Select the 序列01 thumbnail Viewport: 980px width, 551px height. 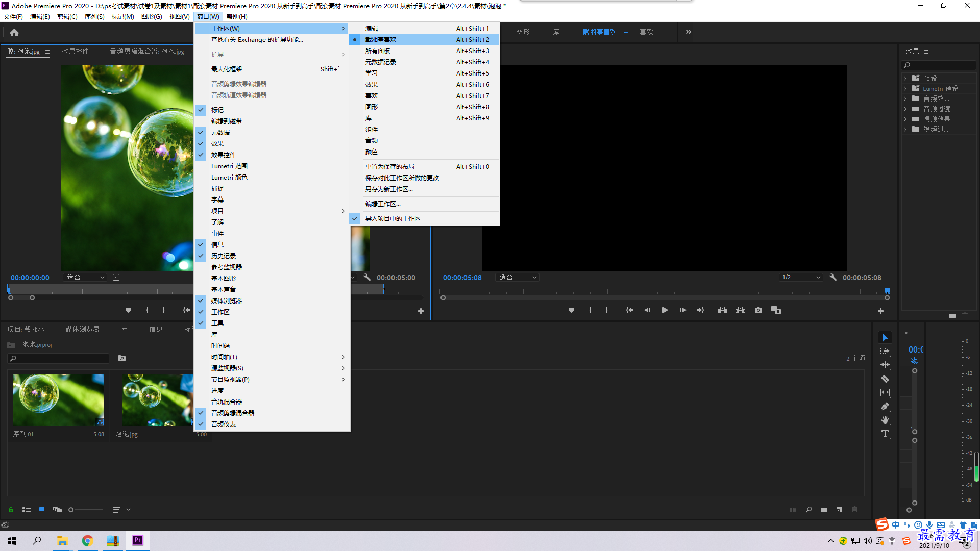click(x=58, y=400)
